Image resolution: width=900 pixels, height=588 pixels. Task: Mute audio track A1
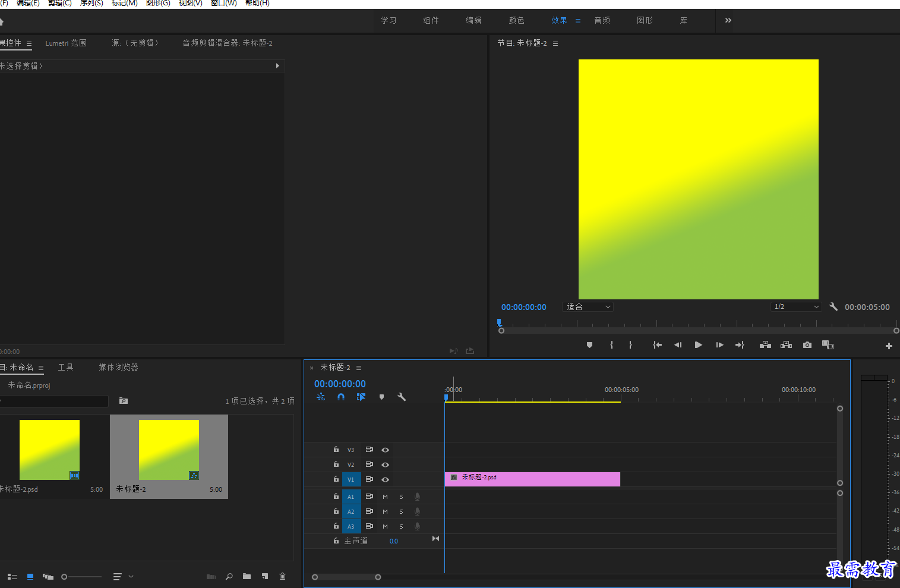click(385, 497)
